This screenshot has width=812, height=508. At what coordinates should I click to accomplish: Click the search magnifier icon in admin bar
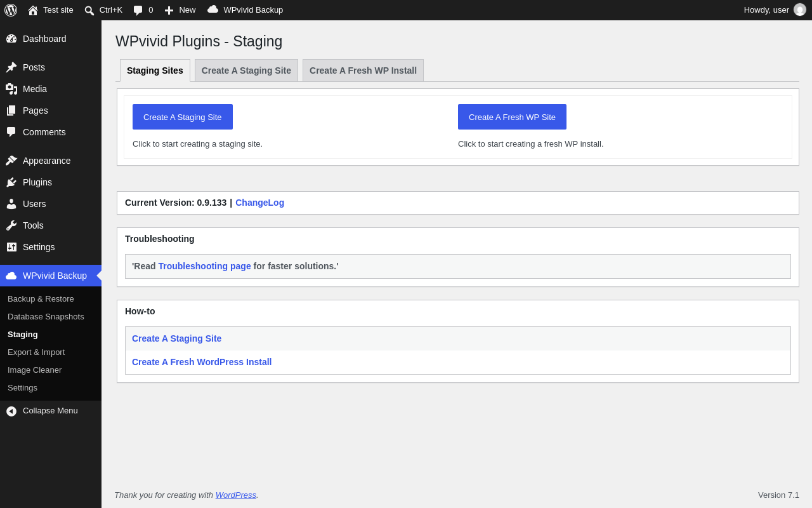click(89, 10)
